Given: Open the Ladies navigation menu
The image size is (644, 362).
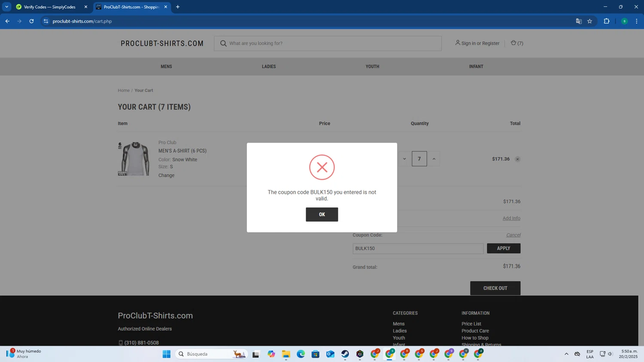Looking at the screenshot, I should pos(269,66).
